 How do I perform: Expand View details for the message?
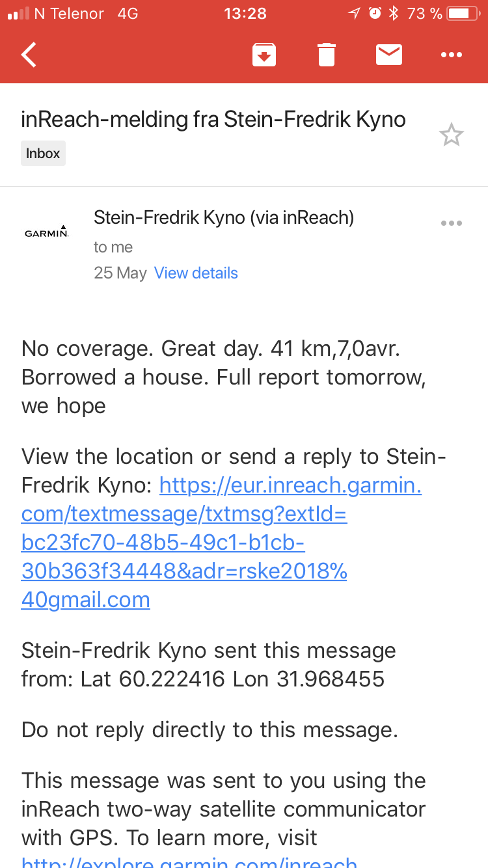tap(196, 273)
